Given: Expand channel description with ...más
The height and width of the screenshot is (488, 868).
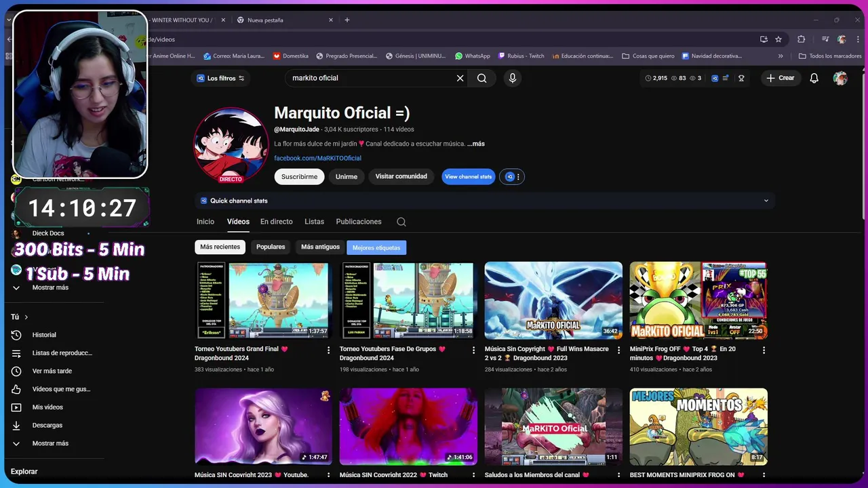Looking at the screenshot, I should click(x=476, y=144).
